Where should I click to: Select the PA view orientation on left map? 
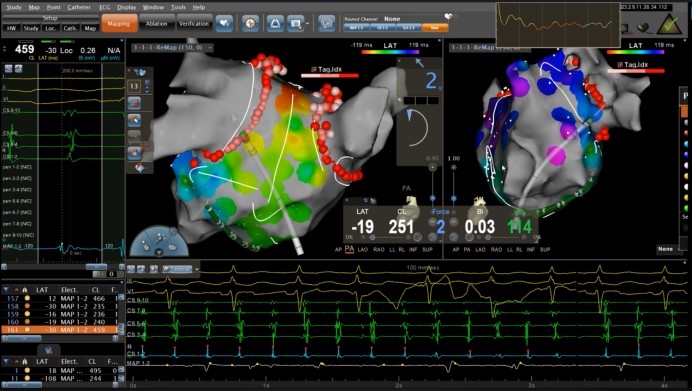pos(349,249)
